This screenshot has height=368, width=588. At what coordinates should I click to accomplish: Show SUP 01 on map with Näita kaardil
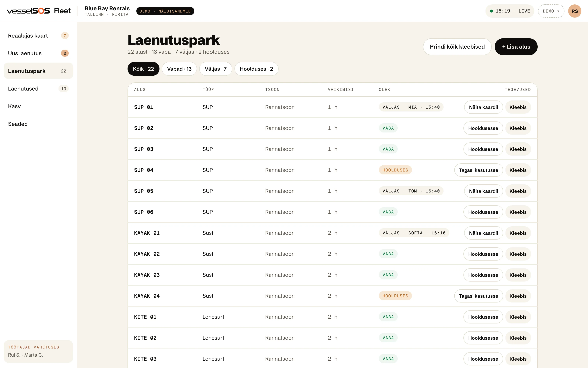[483, 107]
